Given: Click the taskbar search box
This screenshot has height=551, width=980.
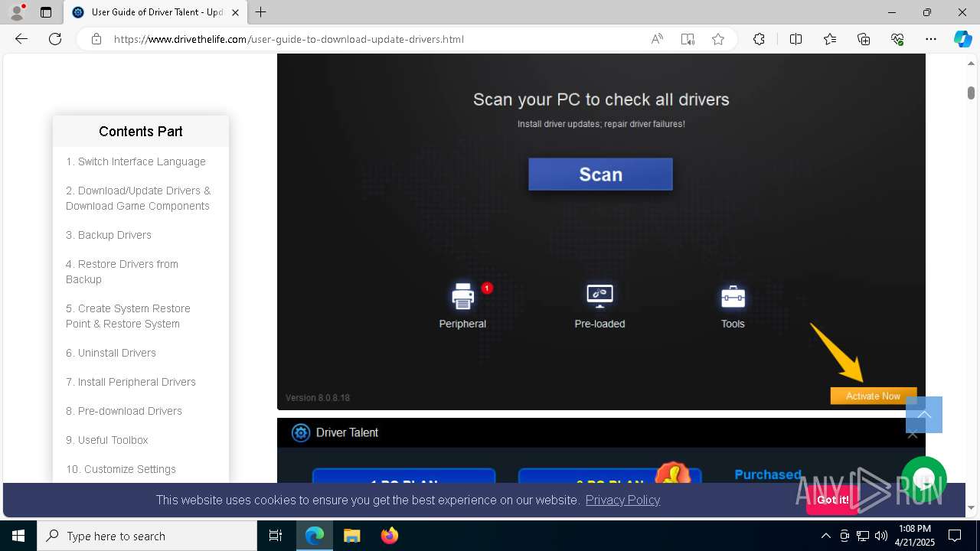Looking at the screenshot, I should click(x=147, y=536).
